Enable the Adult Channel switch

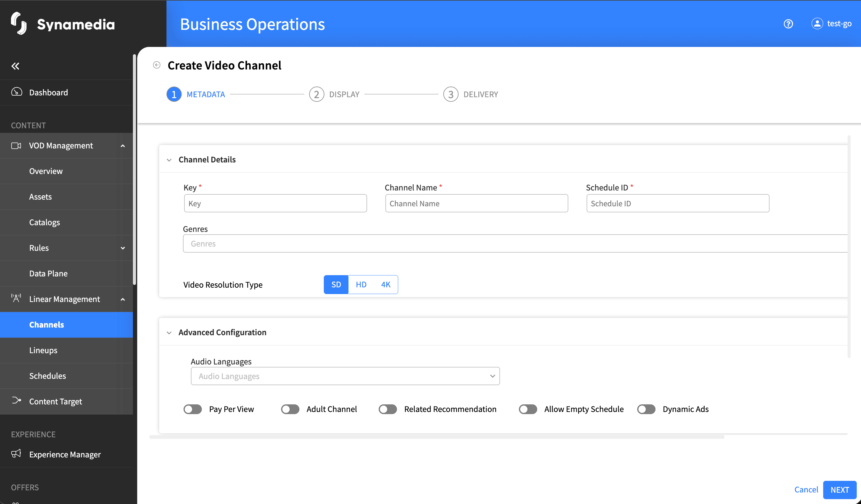(x=290, y=409)
